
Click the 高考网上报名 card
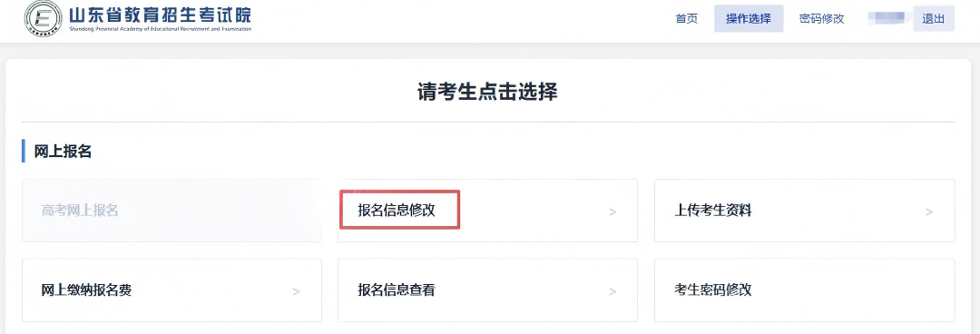pos(171,211)
